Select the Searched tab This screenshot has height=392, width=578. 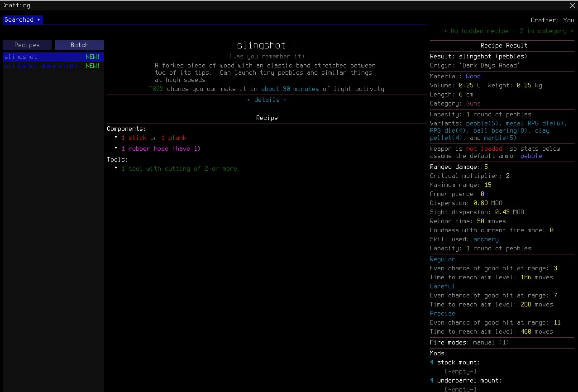click(23, 20)
